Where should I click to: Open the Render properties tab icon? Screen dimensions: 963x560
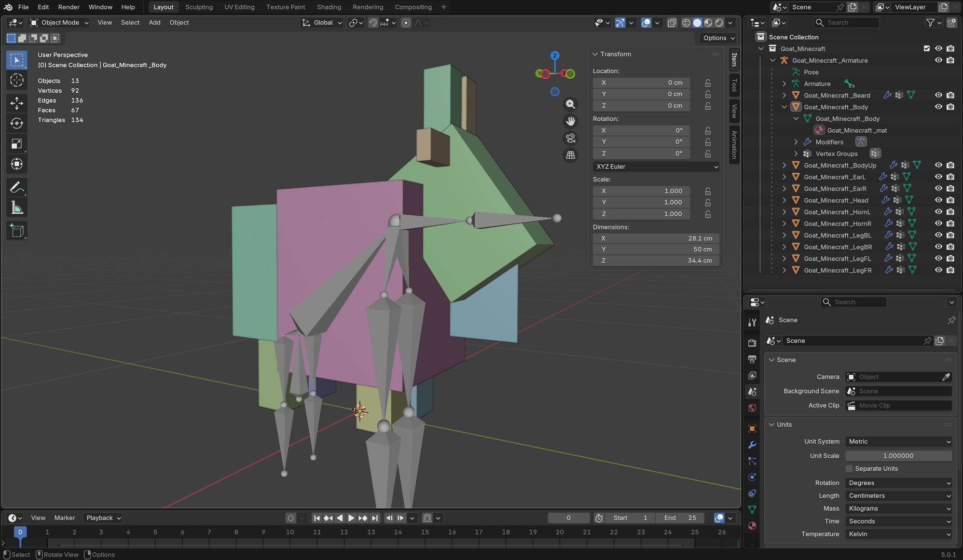pyautogui.click(x=752, y=343)
